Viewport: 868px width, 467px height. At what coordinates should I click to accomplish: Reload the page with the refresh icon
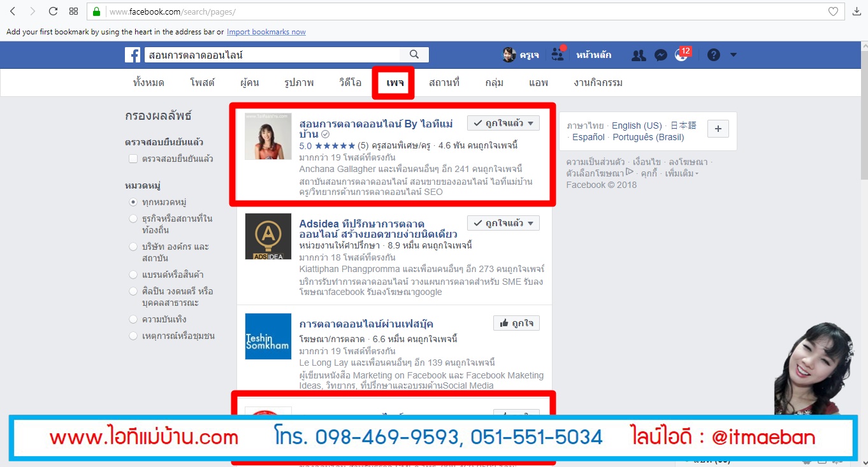53,11
